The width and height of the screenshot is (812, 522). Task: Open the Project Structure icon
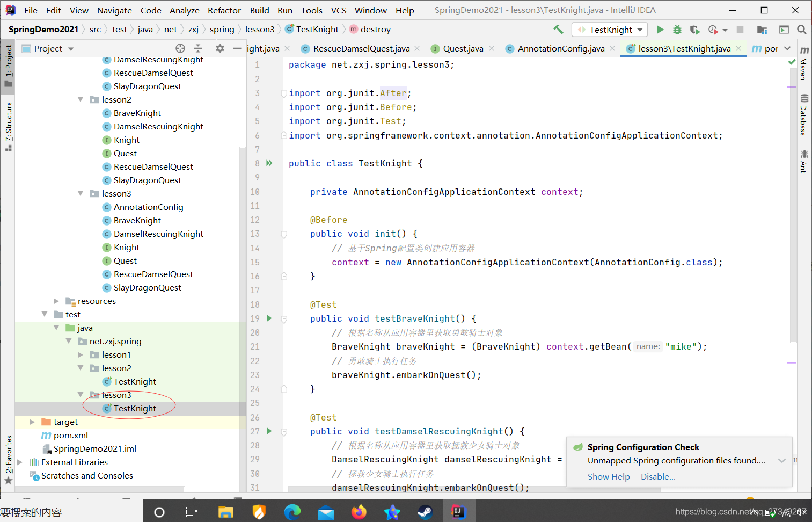click(x=762, y=30)
